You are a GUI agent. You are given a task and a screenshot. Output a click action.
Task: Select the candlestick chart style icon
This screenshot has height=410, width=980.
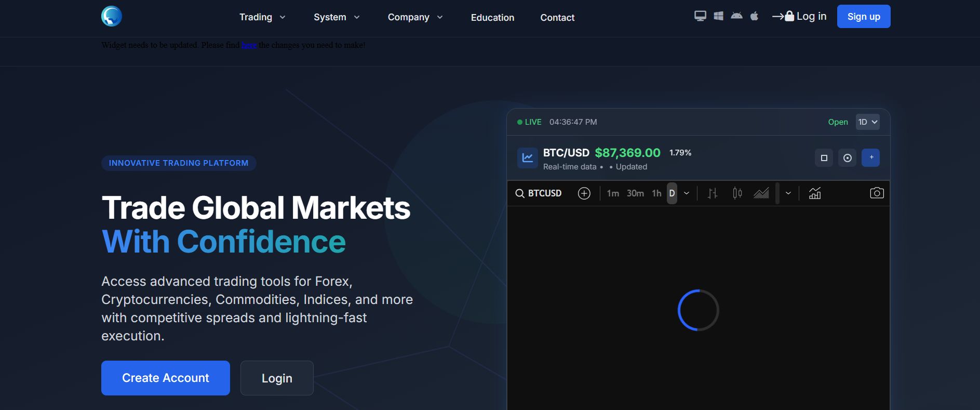point(737,193)
